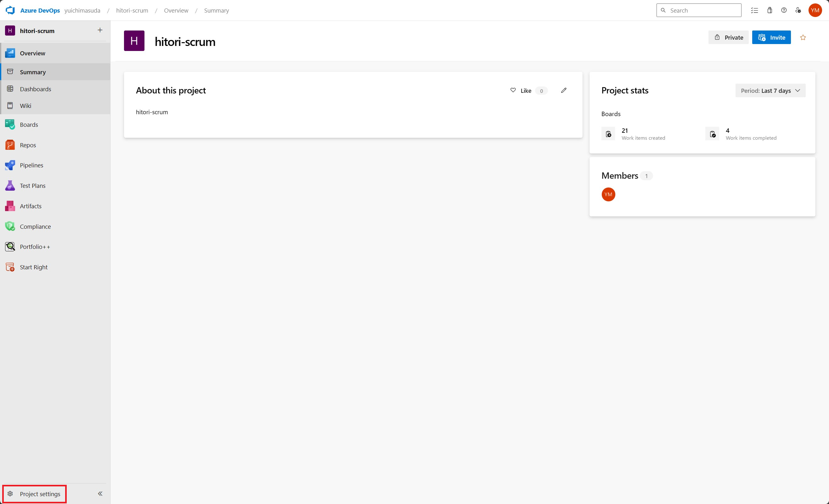Open Test Plans hub
Image resolution: width=829 pixels, height=504 pixels.
pos(32,186)
